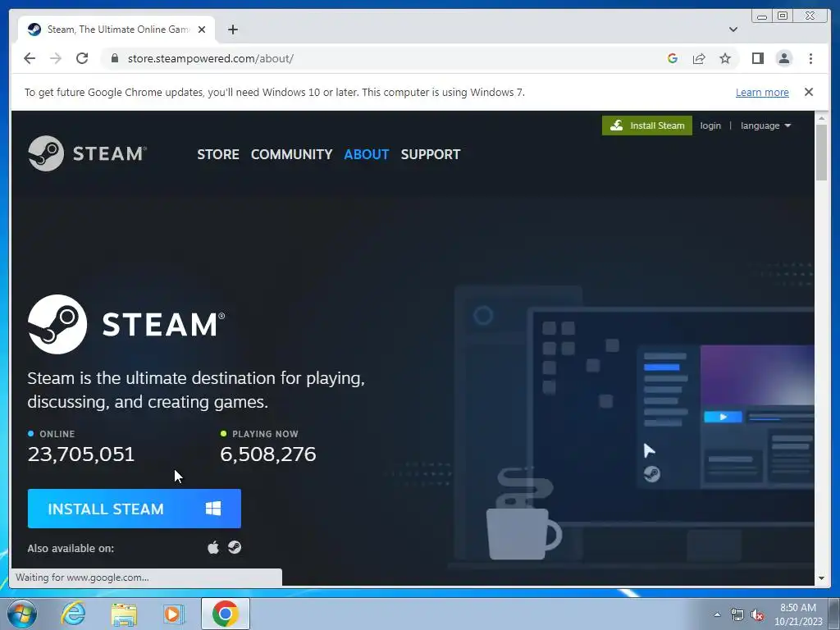Select the ABOUT menu item
840x630 pixels.
click(x=367, y=154)
